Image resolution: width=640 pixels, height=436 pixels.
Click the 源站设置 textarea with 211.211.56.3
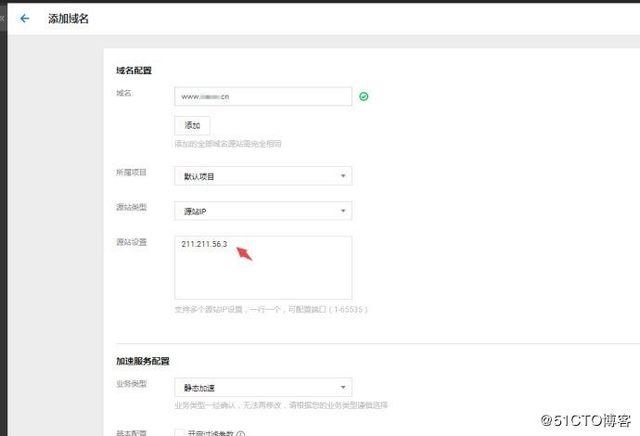pos(263,267)
